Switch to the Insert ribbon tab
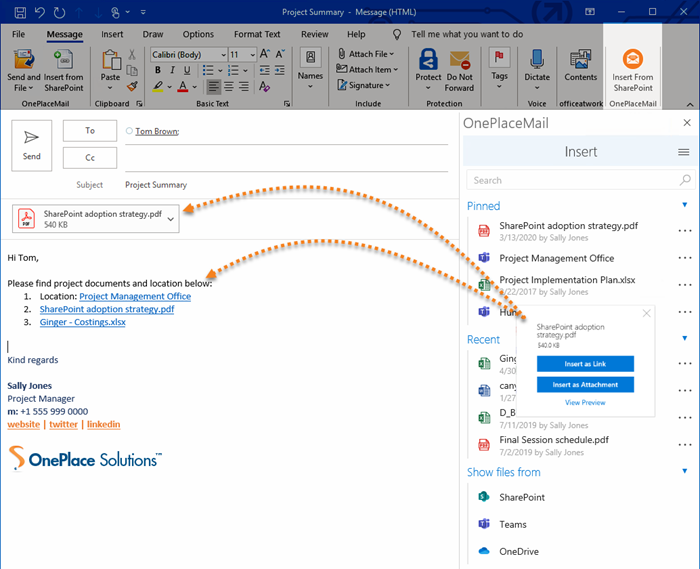Viewport: 700px width, 569px height. coord(112,34)
